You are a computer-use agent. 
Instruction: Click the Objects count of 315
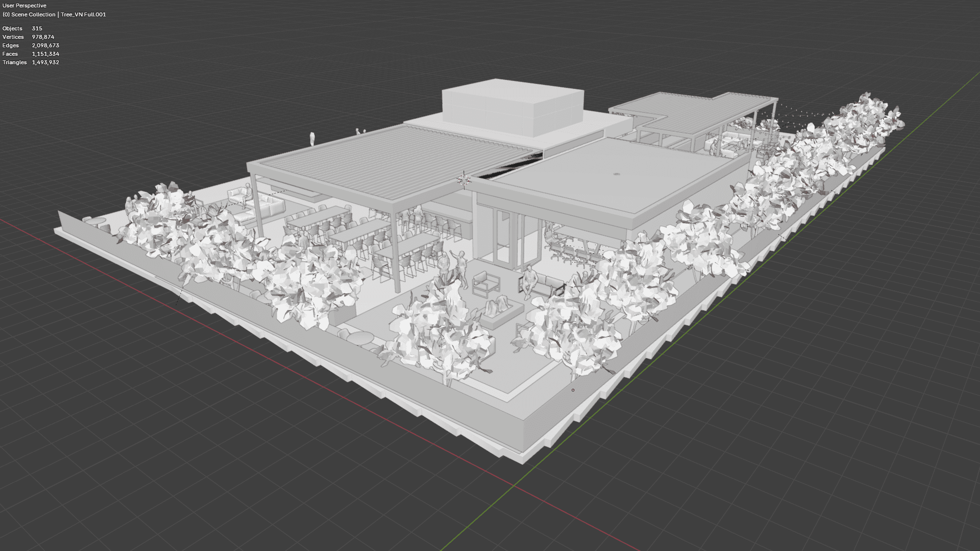click(37, 28)
